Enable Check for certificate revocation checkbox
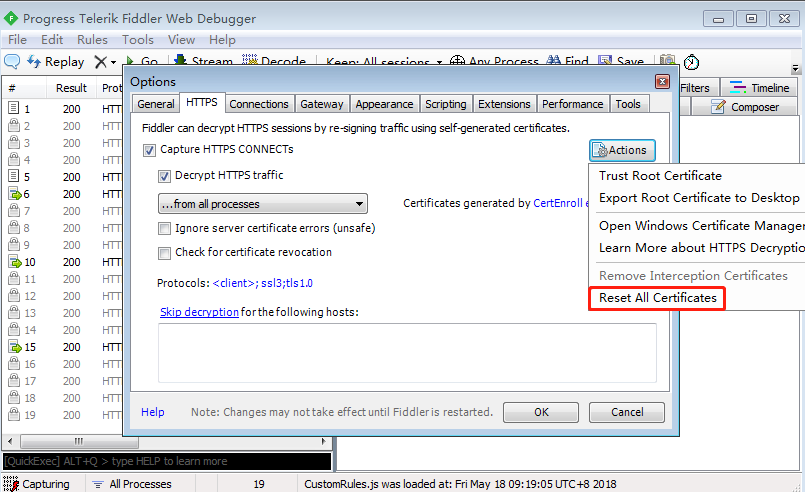 coord(164,253)
